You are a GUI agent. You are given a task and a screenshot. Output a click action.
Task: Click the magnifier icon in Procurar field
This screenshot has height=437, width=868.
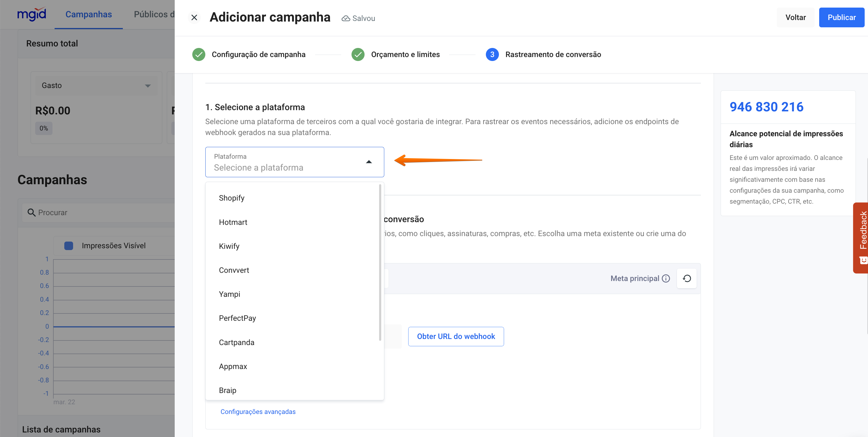[31, 212]
